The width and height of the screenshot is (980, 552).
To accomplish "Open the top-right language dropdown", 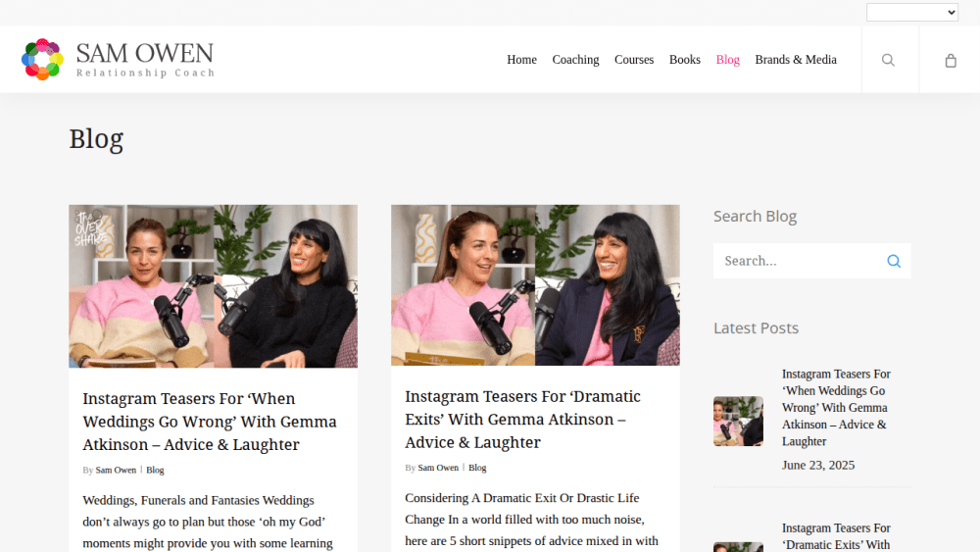I will [911, 12].
